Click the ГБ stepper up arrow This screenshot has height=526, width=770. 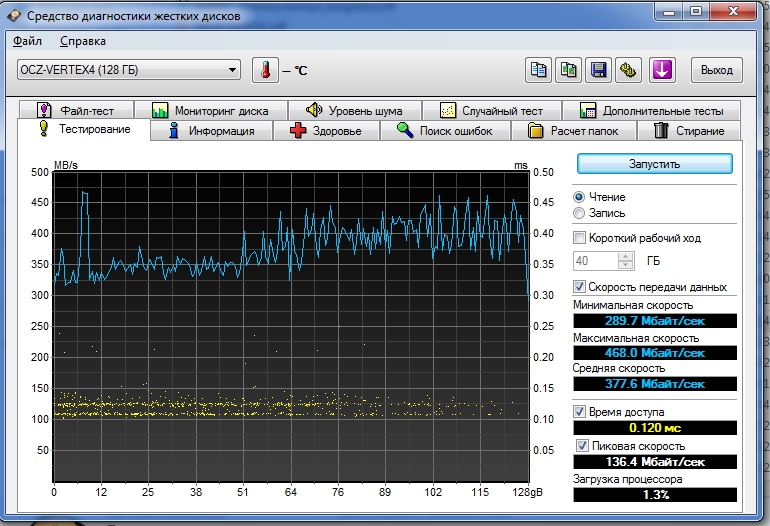626,256
